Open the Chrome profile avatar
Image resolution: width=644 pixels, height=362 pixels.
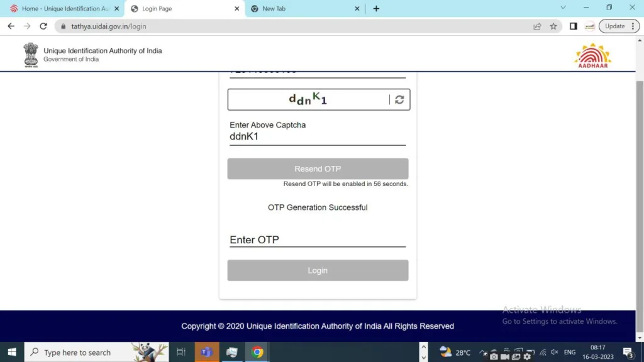(x=589, y=26)
